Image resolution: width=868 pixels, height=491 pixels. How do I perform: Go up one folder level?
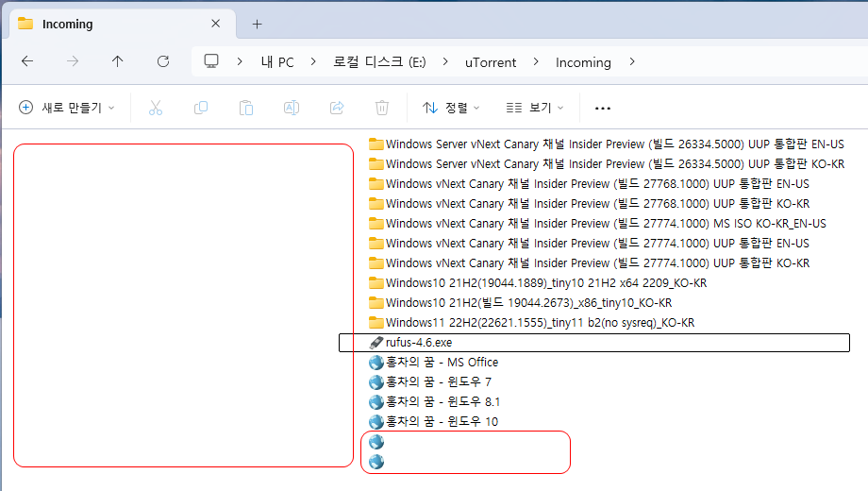[117, 61]
